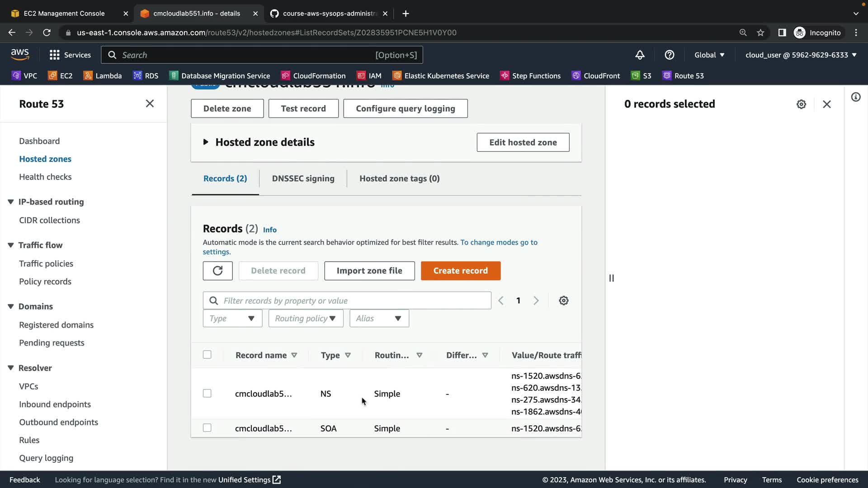The height and width of the screenshot is (488, 868).
Task: Open the records table settings gear
Action: tap(563, 300)
